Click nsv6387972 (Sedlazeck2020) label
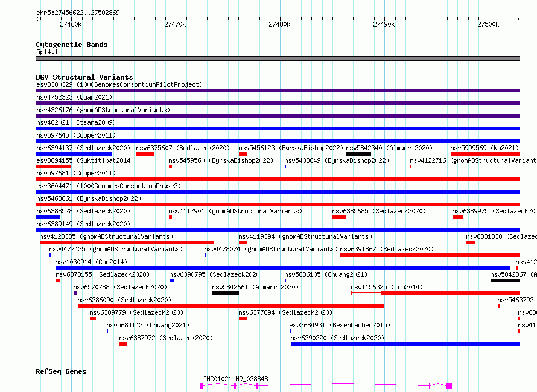537x392 pixels. (166, 338)
